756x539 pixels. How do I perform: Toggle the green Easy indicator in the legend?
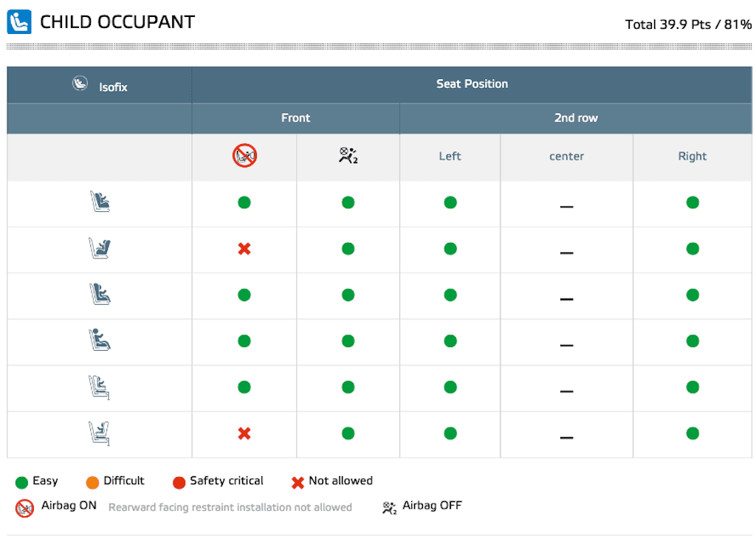[x=21, y=481]
